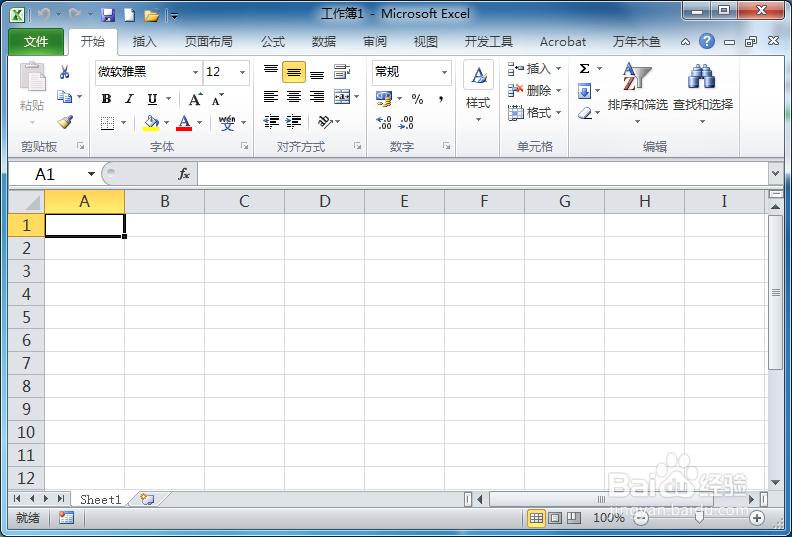This screenshot has height=537, width=792.
Task: Apply accounting number format icon
Action: pyautogui.click(x=384, y=99)
